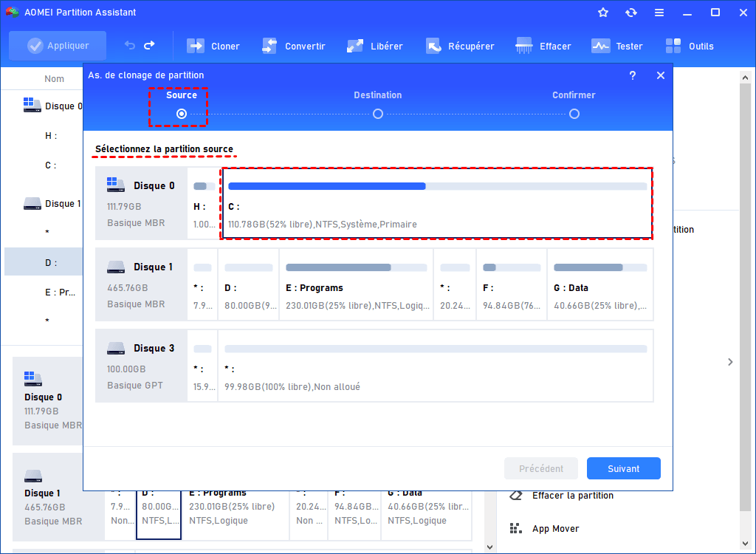The width and height of the screenshot is (756, 554).
Task: Select H : row in main window list
Action: (x=44, y=136)
